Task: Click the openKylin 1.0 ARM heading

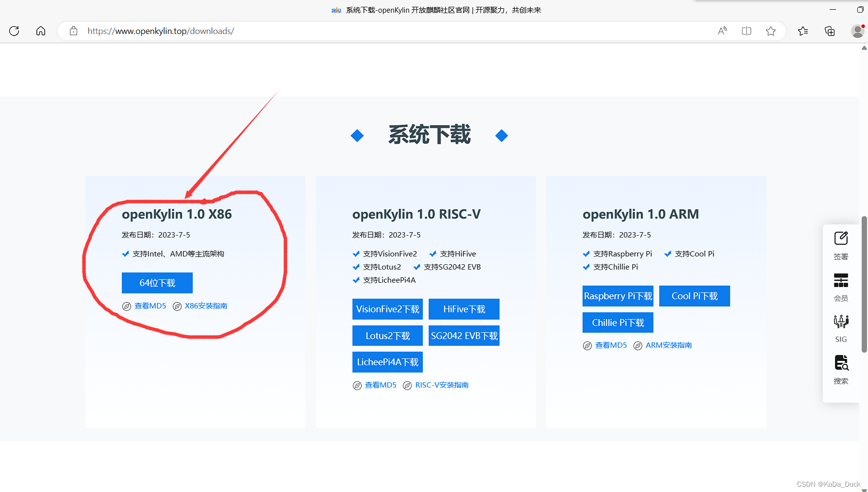Action: tap(641, 214)
